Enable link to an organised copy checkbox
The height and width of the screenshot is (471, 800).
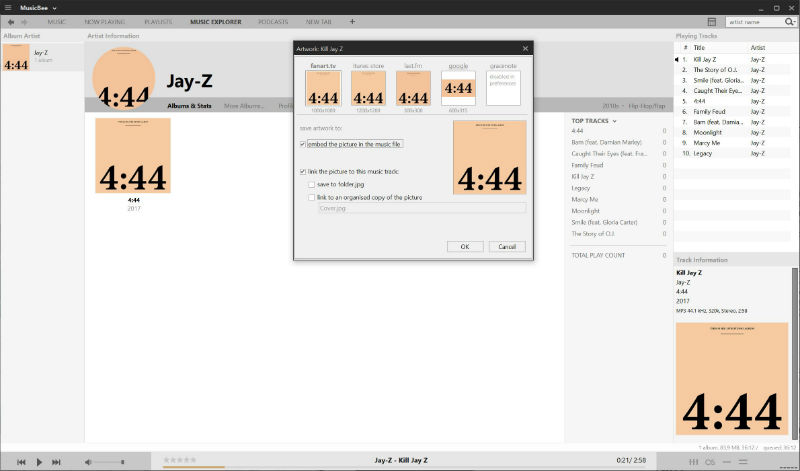(311, 197)
